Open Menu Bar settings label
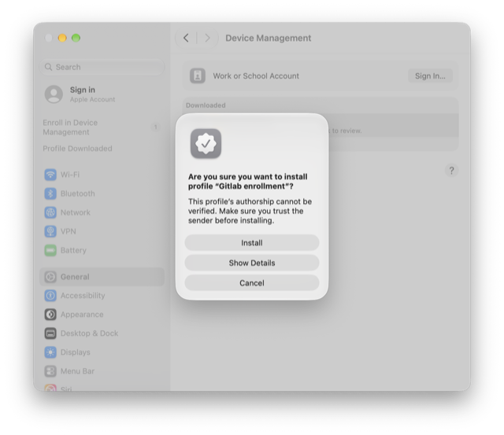The width and height of the screenshot is (504, 435). [77, 371]
